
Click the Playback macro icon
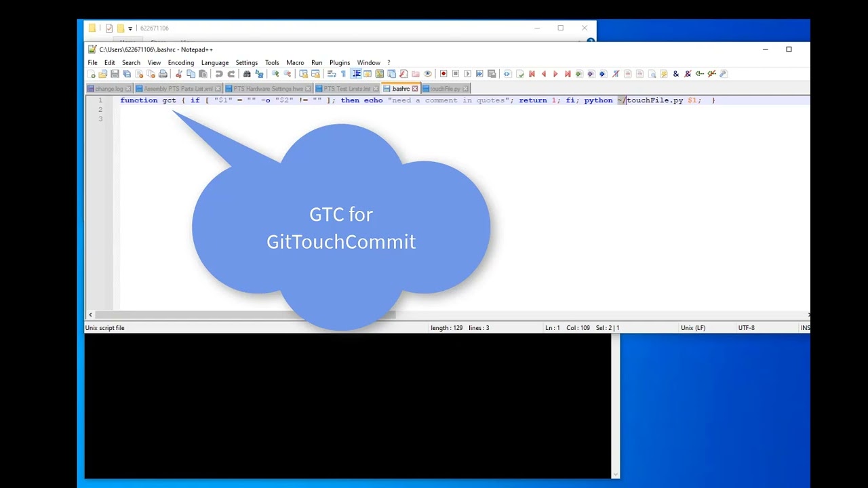467,74
